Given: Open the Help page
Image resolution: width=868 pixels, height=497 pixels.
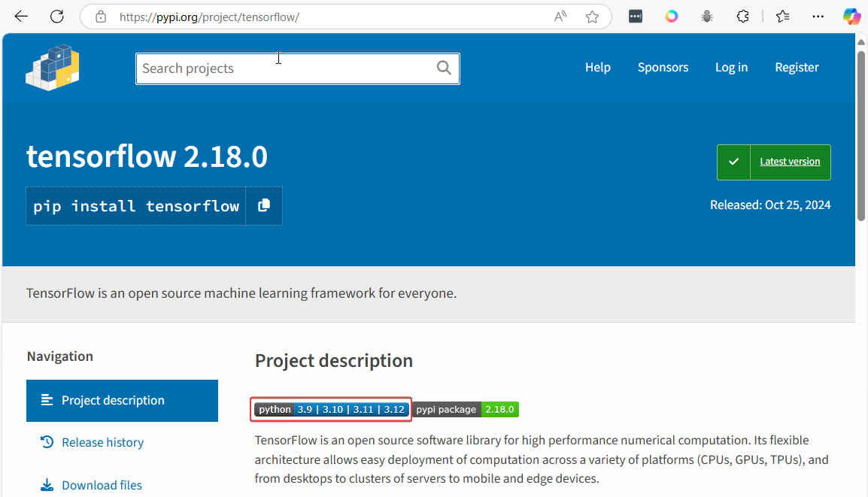Looking at the screenshot, I should tap(598, 68).
